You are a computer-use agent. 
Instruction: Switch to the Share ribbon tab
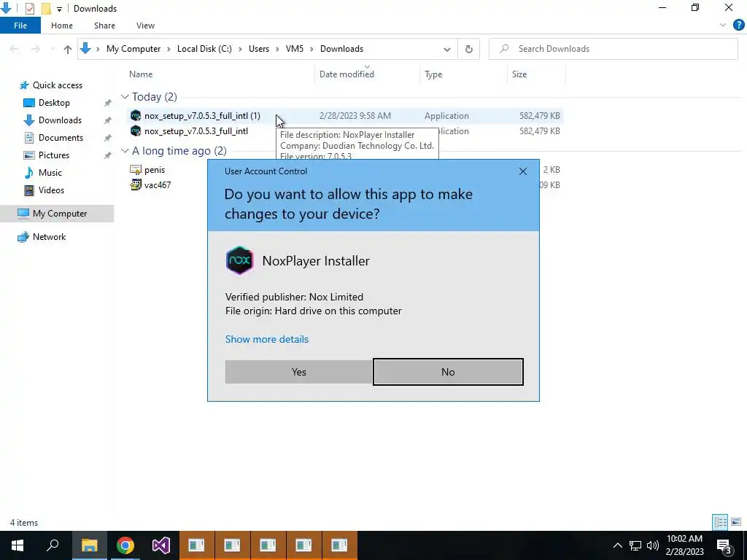point(104,26)
